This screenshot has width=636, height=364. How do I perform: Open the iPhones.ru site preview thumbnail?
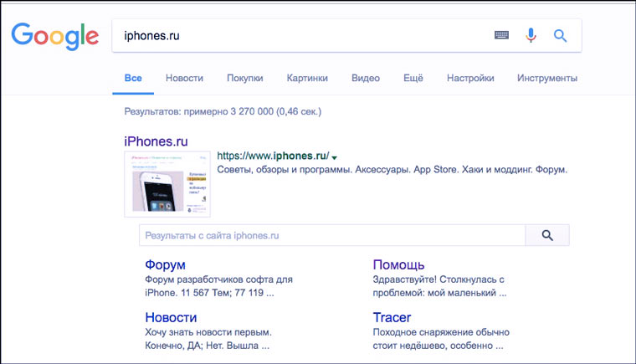(x=167, y=184)
